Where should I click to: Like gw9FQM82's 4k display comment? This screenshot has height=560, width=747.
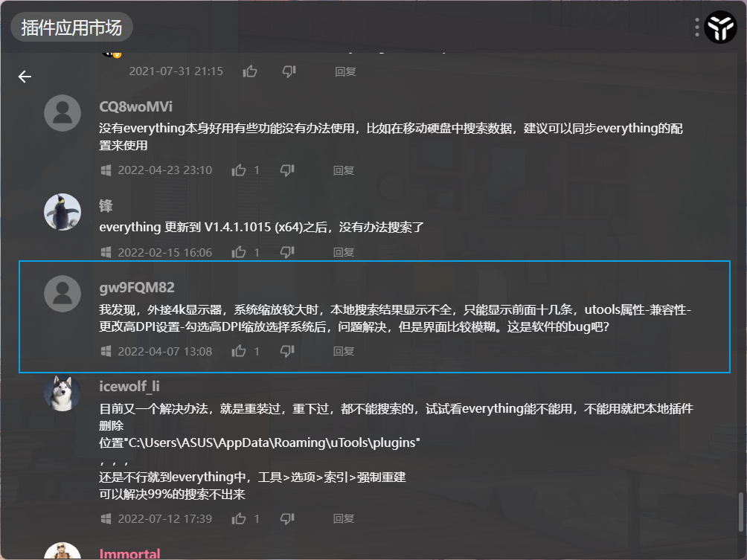point(239,351)
